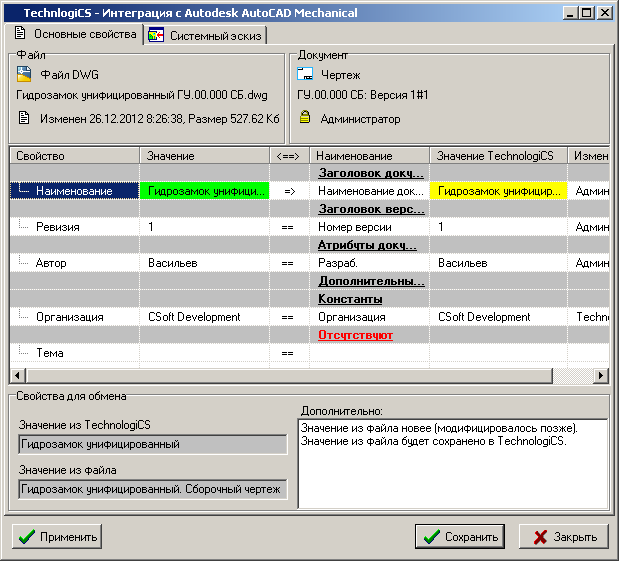Select the Организация property row
The height and width of the screenshot is (561, 619).
[x=74, y=317]
